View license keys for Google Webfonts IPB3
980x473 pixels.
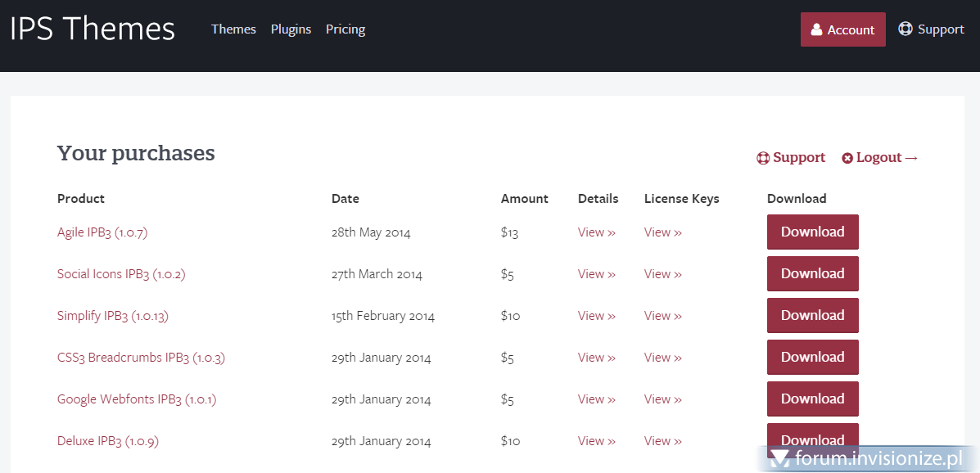(x=662, y=399)
